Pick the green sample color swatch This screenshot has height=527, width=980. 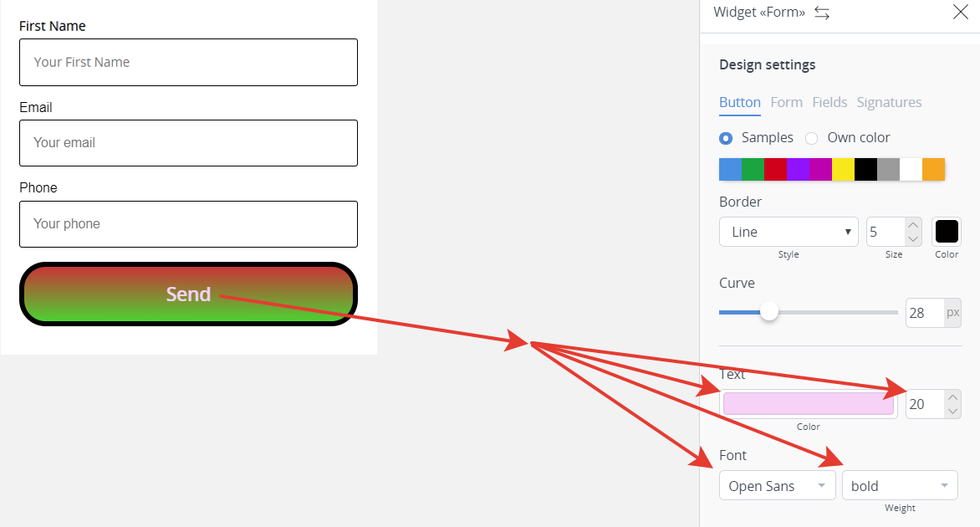tap(753, 170)
